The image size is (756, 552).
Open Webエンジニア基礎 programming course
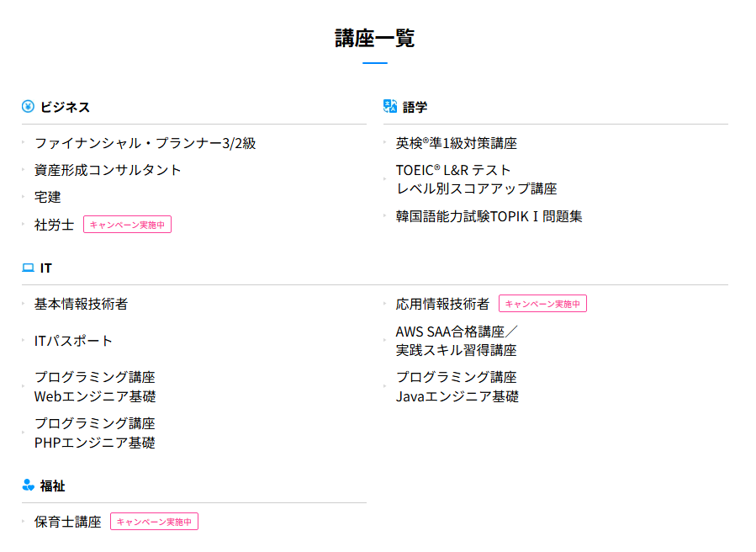(95, 386)
